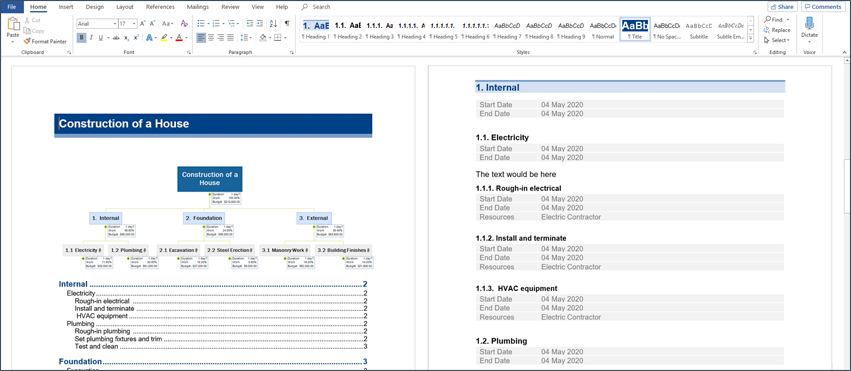Screen dimensions: 851x371
Task: Click the vertical scrollbar thumb
Action: pos(847,187)
